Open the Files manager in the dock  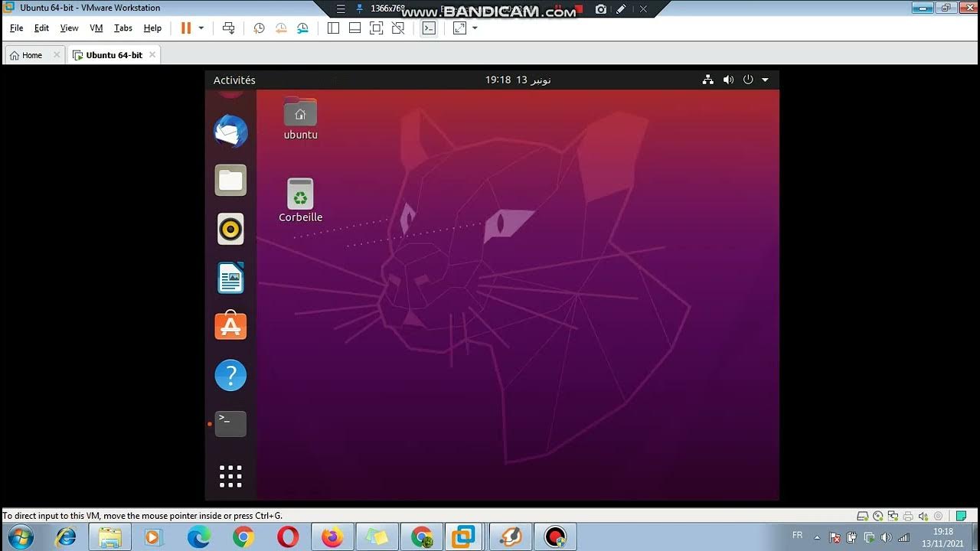pos(230,181)
